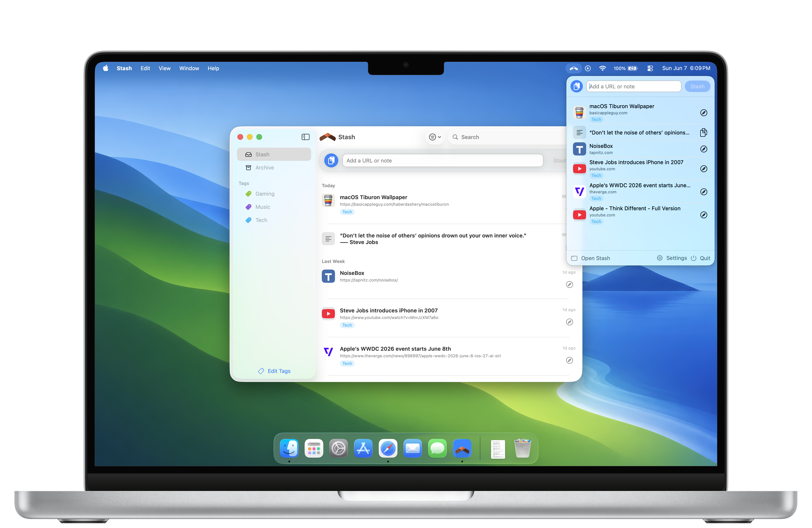
Task: Click the Tech tag under macOS Tiburon Wallpaper
Action: (x=347, y=212)
